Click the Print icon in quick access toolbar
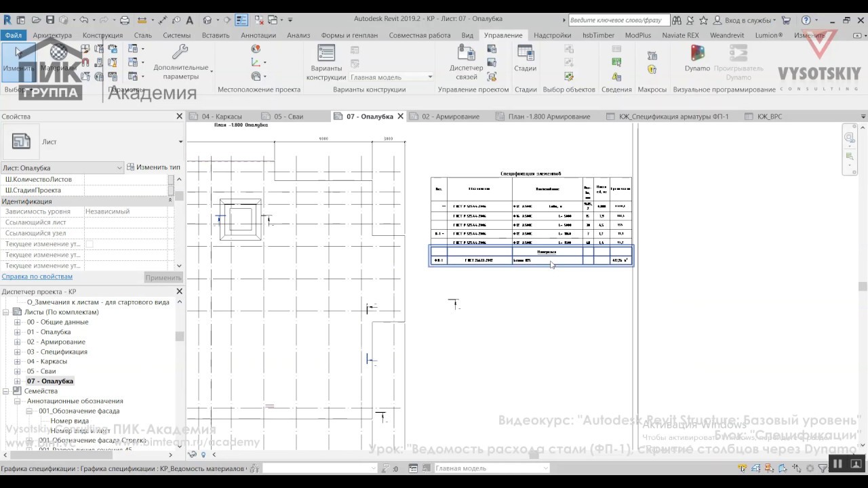Image resolution: width=868 pixels, height=488 pixels. point(125,20)
